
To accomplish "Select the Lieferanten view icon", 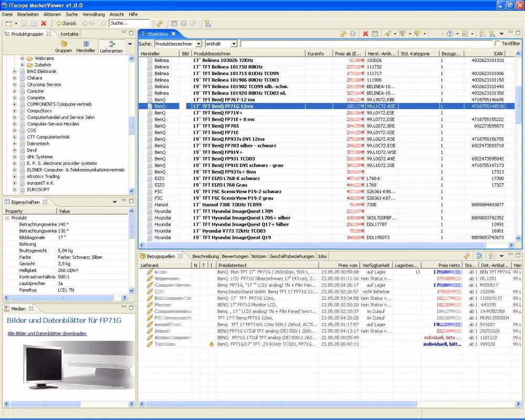I will [111, 47].
